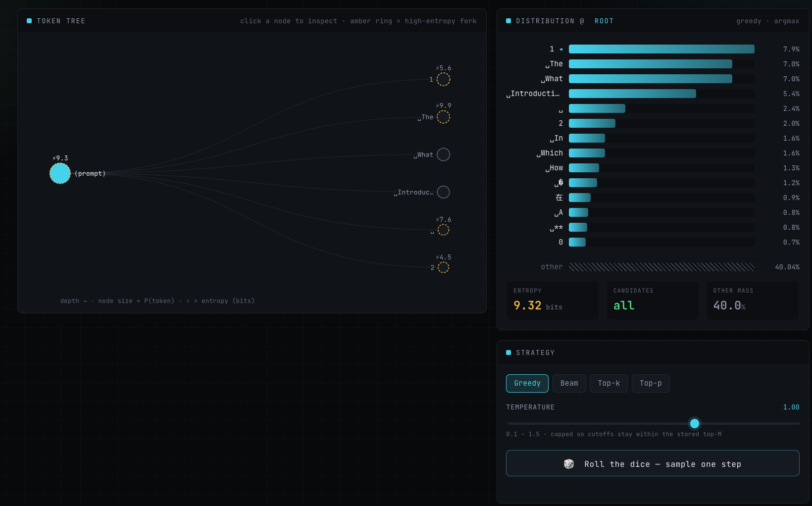The height and width of the screenshot is (506, 812).
Task: Select the node labeled 2 with entropy 4.5
Action: [443, 267]
